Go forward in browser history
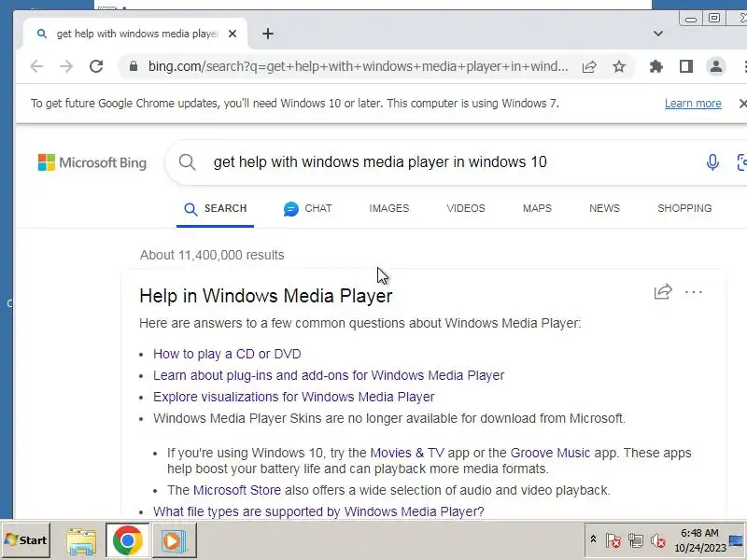This screenshot has height=560, width=747. [x=66, y=66]
